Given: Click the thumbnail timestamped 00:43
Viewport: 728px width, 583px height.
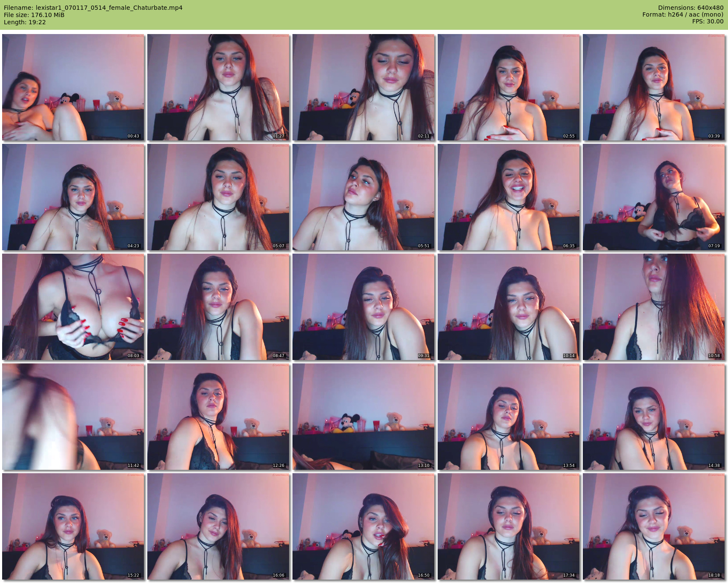Looking at the screenshot, I should click(73, 87).
